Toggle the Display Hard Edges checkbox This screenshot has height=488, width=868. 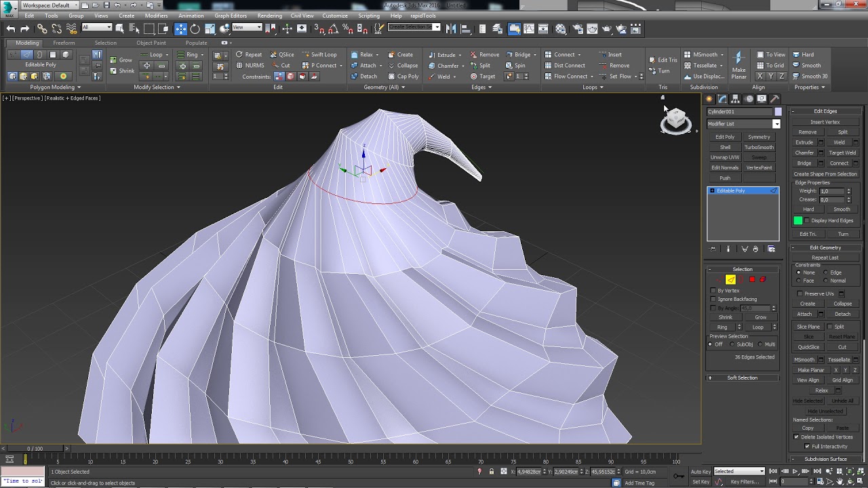click(807, 220)
